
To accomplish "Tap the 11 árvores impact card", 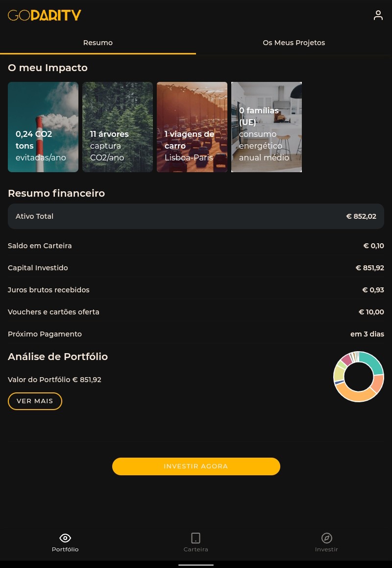I will pos(118,127).
